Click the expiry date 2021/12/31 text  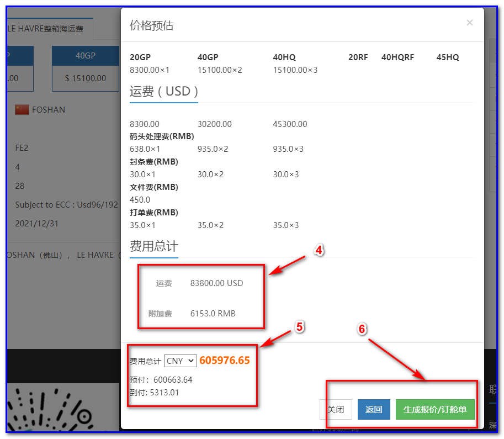(35, 223)
